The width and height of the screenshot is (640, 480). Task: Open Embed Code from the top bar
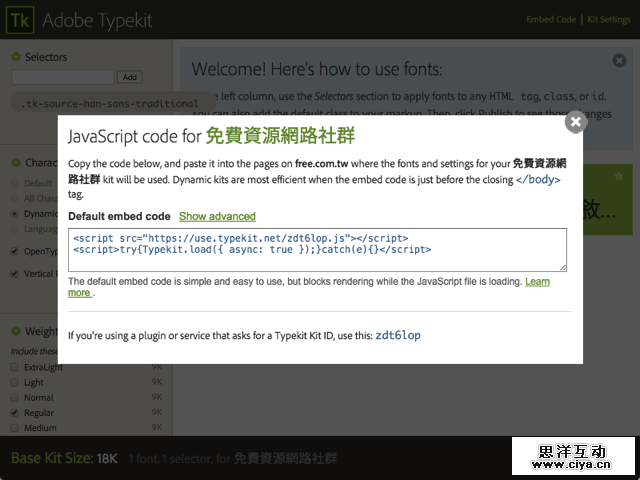click(x=551, y=20)
